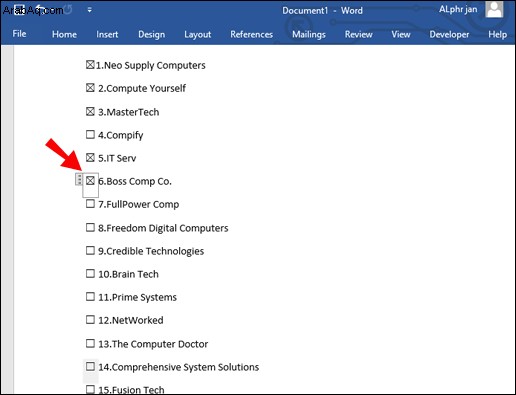Screen dimensions: 516x395
Task: Open the Layout ribbon tab
Action: point(198,35)
